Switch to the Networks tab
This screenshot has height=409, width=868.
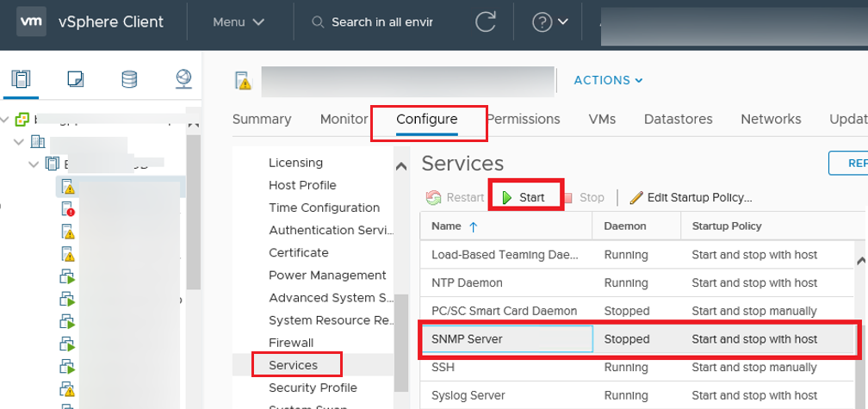pyautogui.click(x=772, y=119)
